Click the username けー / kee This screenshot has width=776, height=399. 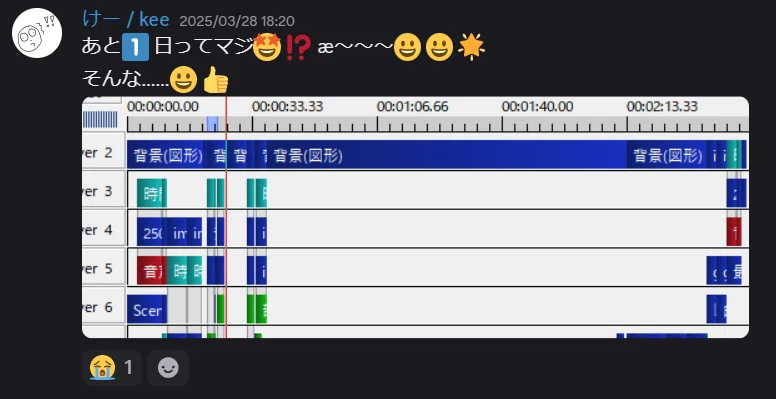point(126,20)
